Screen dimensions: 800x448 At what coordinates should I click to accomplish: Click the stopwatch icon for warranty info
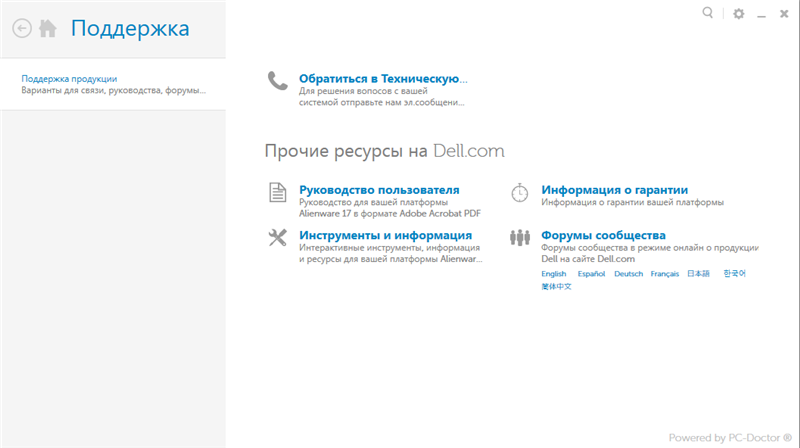point(519,192)
